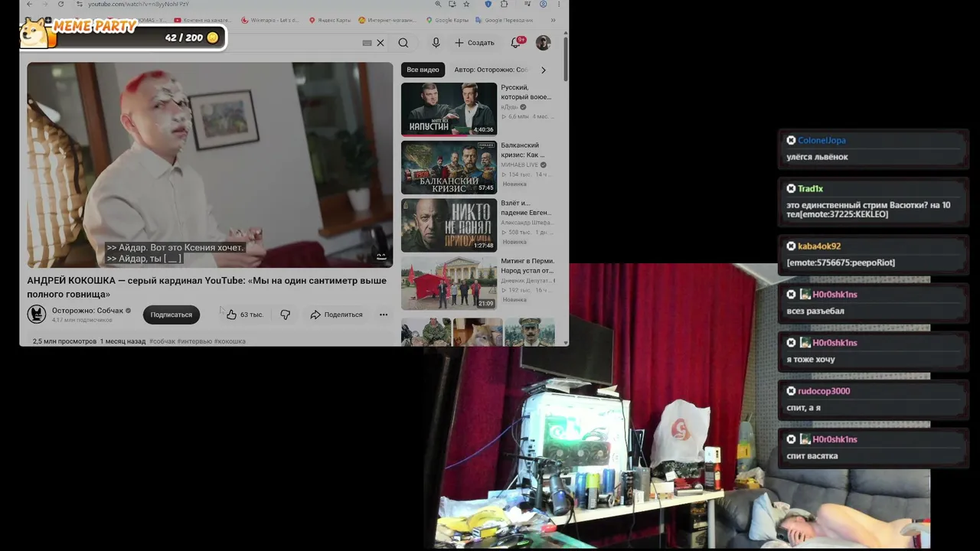Image resolution: width=980 pixels, height=551 pixels.
Task: Bookmark this page with the star icon
Action: point(465,4)
